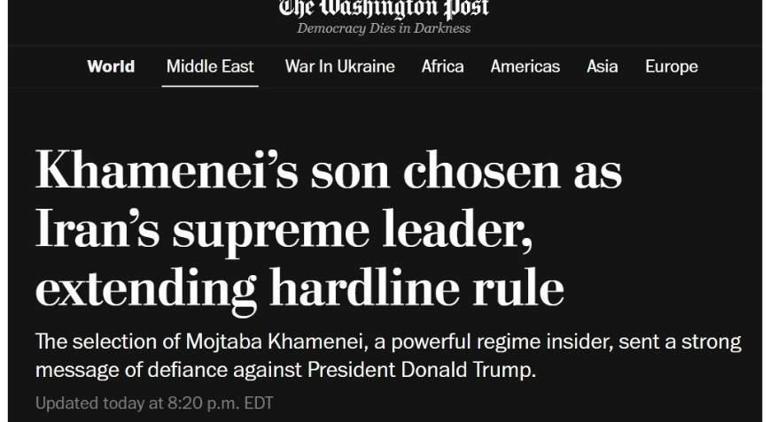770x422 pixels.
Task: Go to War In Ukraine section
Action: click(x=340, y=67)
